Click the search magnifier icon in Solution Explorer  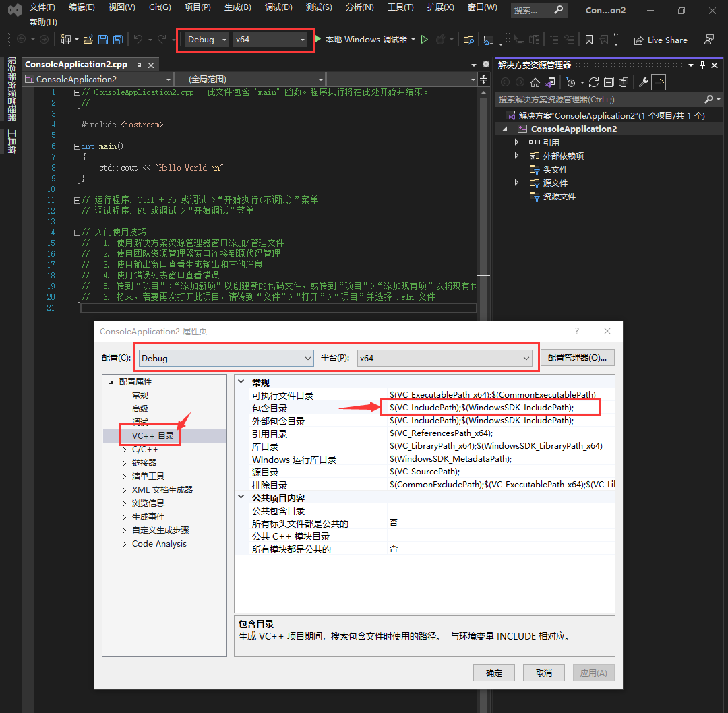[x=708, y=99]
